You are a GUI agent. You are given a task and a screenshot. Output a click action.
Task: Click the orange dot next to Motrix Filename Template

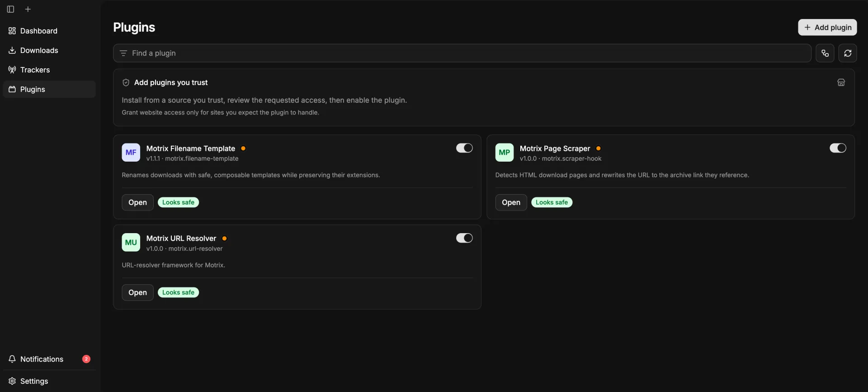coord(243,148)
